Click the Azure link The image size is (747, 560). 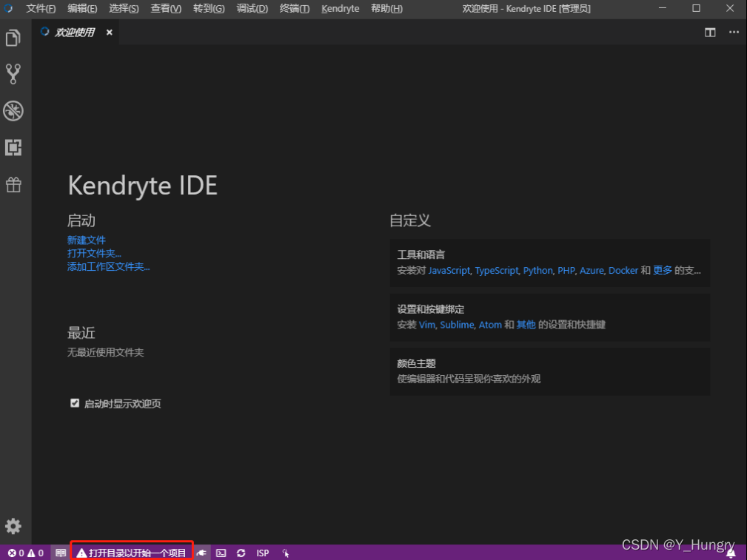click(x=592, y=271)
